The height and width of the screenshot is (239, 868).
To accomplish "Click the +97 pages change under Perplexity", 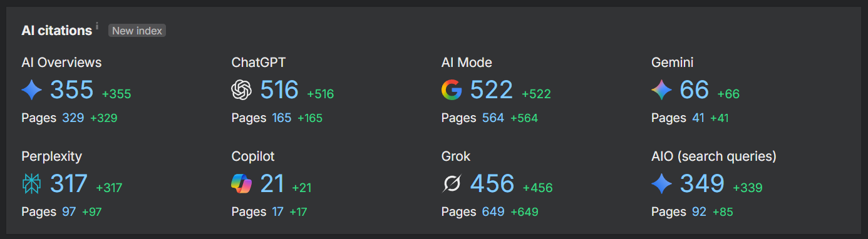I will (x=92, y=211).
